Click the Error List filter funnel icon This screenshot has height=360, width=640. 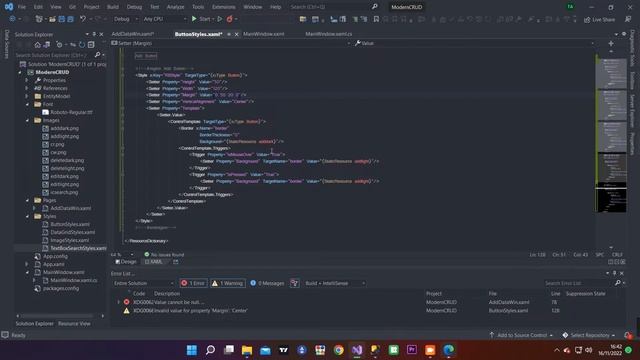(294, 283)
